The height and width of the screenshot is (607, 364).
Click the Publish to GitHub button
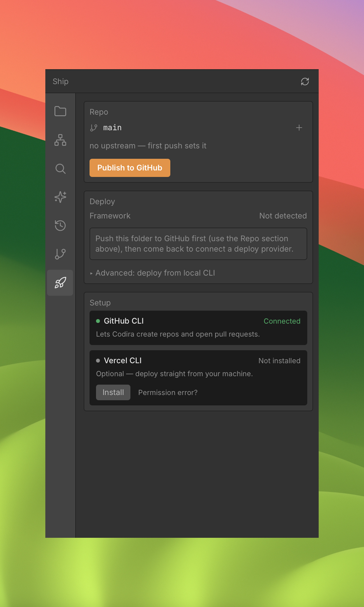pos(130,168)
